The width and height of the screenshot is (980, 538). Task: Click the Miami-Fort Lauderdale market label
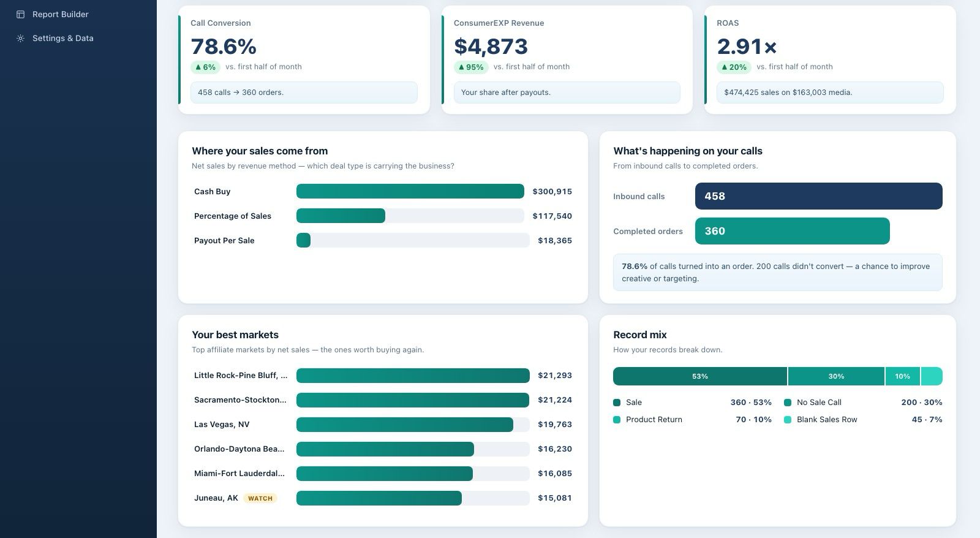click(239, 473)
